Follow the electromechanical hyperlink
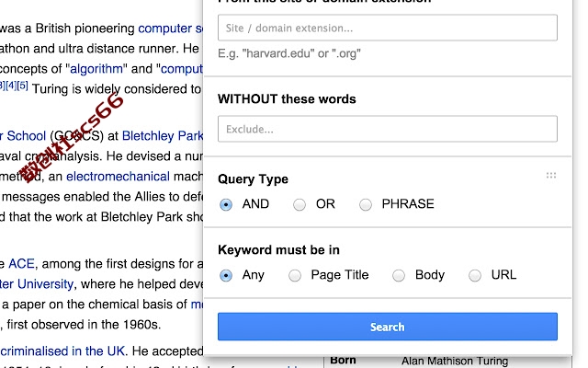Viewport: 588px width, 368px height. [118, 177]
